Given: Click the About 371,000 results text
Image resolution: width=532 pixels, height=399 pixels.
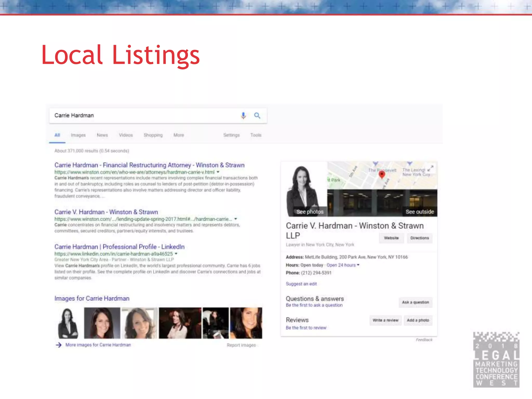Looking at the screenshot, I should point(92,151).
